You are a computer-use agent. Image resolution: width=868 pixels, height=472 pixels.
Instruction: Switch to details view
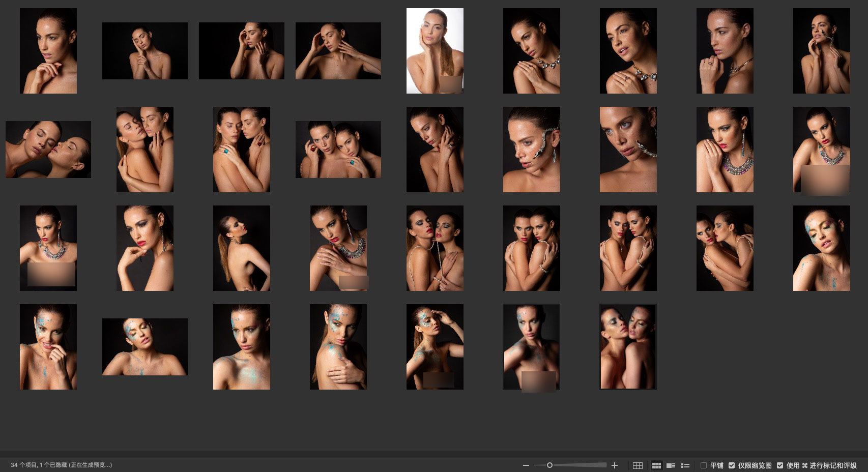pos(671,465)
